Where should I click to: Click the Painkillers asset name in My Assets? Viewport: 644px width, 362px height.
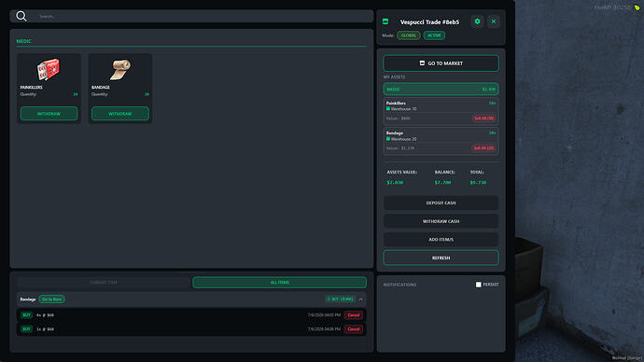click(396, 103)
